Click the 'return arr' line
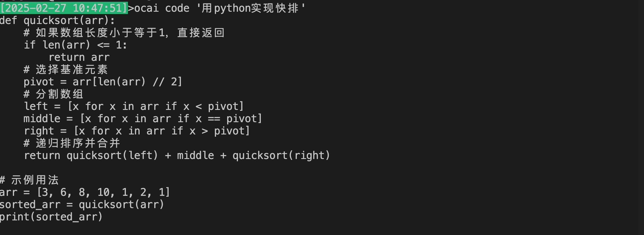Screen dimensions: 644x235 (x=79, y=57)
